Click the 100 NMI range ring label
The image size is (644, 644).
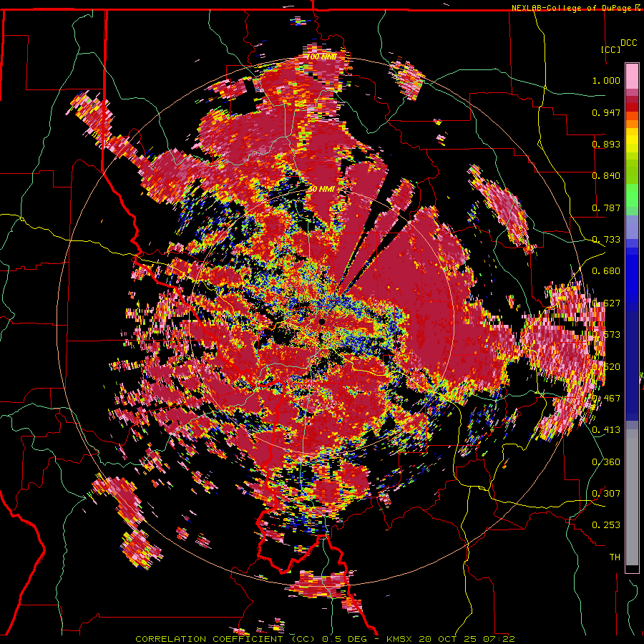coord(321,57)
